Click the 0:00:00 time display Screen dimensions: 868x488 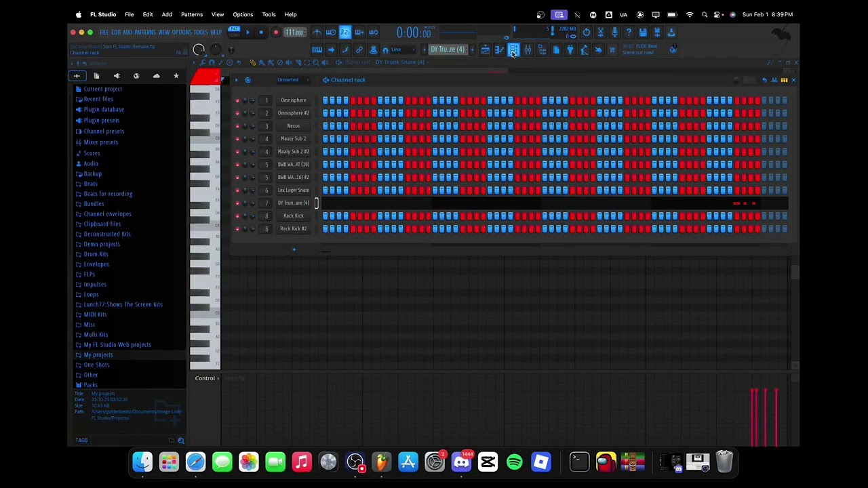[414, 33]
